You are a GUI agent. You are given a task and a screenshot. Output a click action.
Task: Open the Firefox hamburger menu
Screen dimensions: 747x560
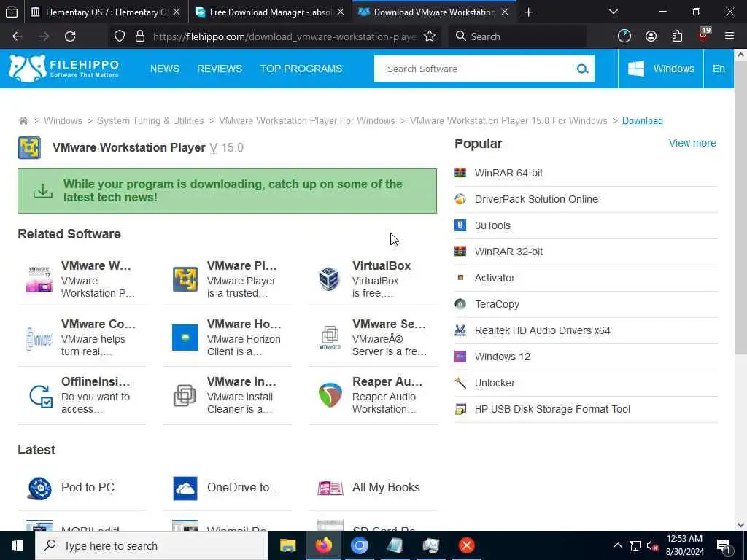coord(729,36)
